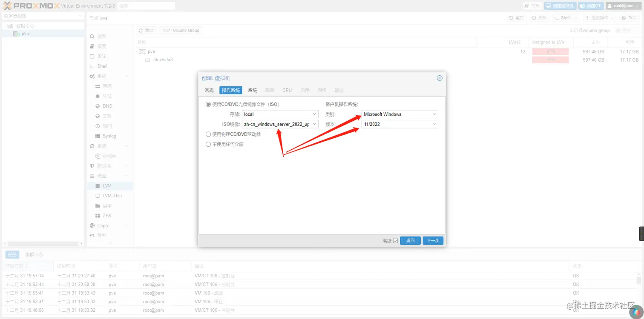
Task: Open 帮助 help in the node toolbar
Action: 630,18
